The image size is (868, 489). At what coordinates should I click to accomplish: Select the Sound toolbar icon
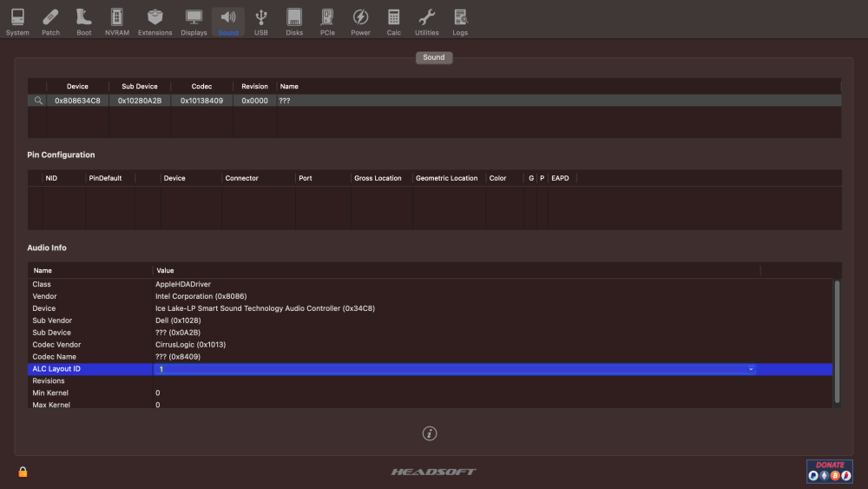(x=228, y=23)
